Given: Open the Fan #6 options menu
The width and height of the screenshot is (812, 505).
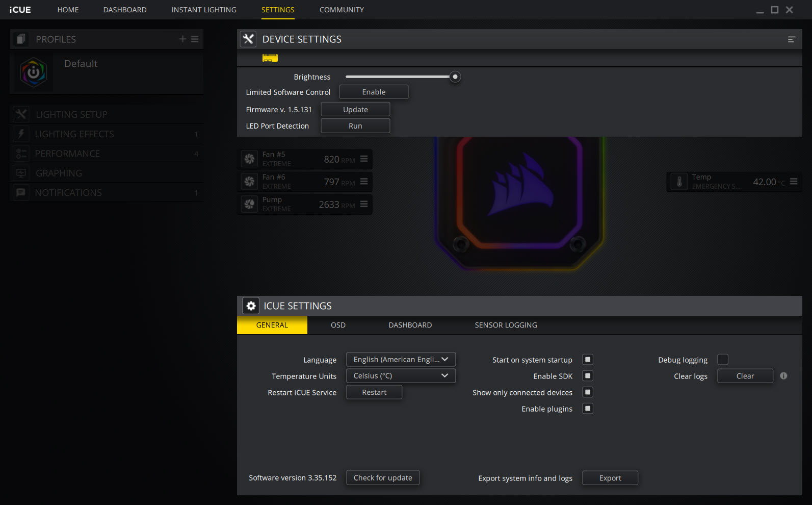Looking at the screenshot, I should pos(364,181).
